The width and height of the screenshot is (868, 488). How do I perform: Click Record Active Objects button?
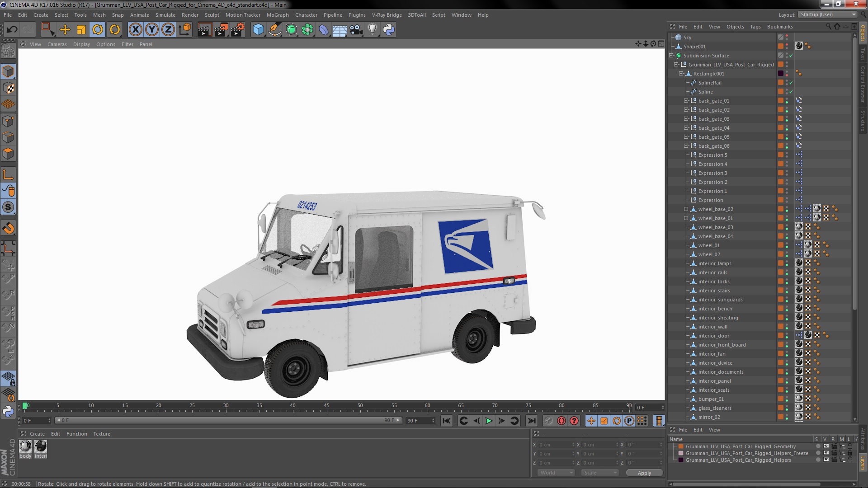click(x=548, y=421)
